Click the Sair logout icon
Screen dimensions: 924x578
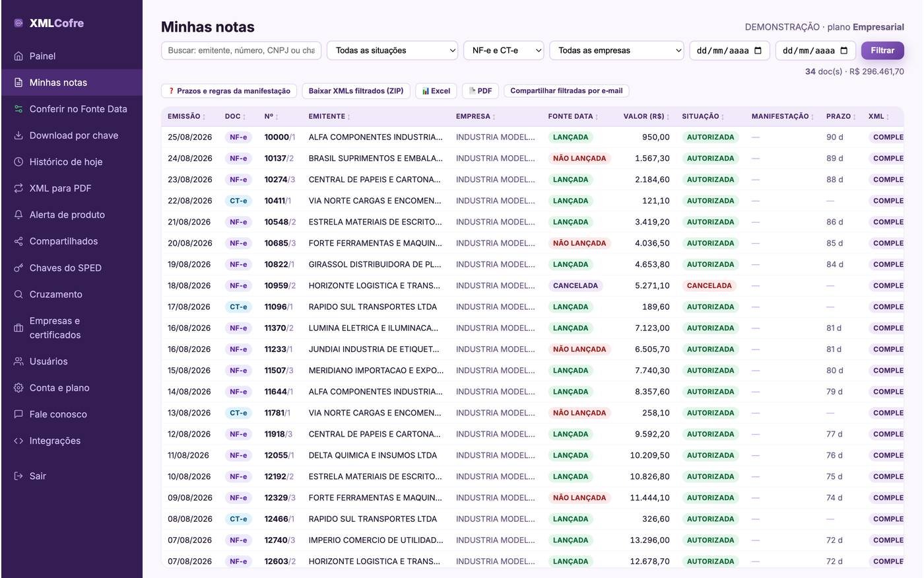pyautogui.click(x=18, y=476)
